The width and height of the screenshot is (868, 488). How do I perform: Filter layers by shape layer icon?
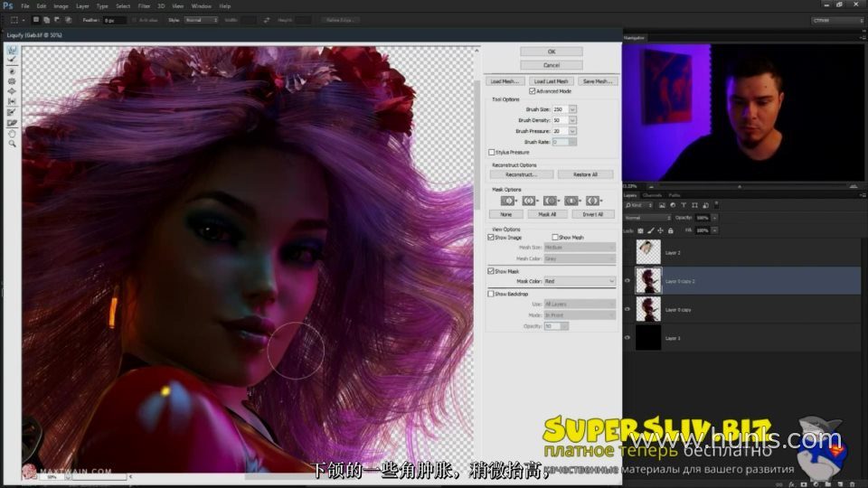click(694, 205)
